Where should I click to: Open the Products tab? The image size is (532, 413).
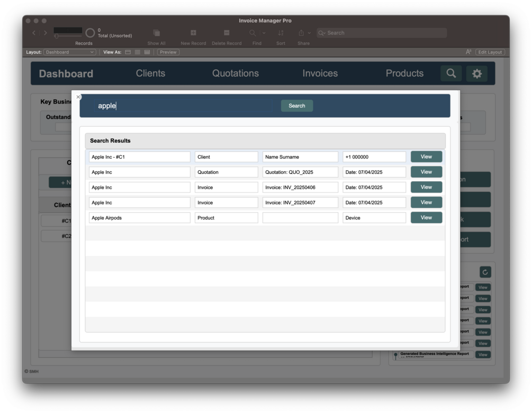click(404, 73)
